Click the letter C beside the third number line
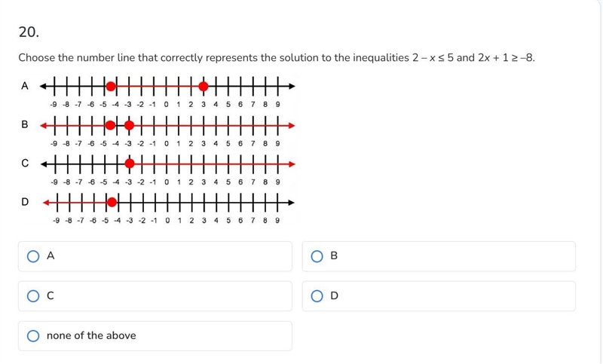The image size is (603, 364). pyautogui.click(x=25, y=164)
